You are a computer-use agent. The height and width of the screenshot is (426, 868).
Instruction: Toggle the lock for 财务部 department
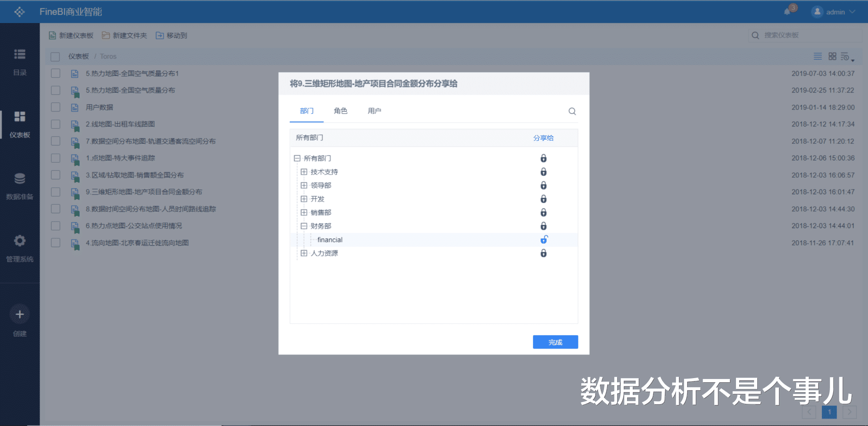pos(544,226)
